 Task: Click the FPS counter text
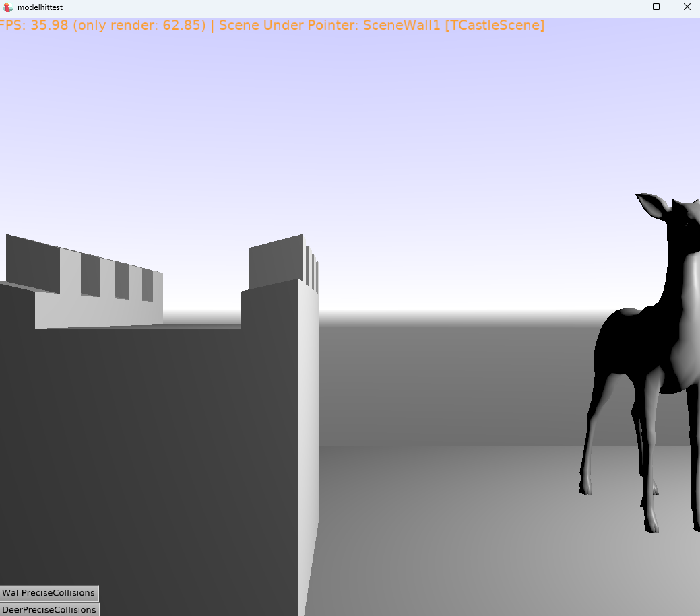(x=101, y=26)
